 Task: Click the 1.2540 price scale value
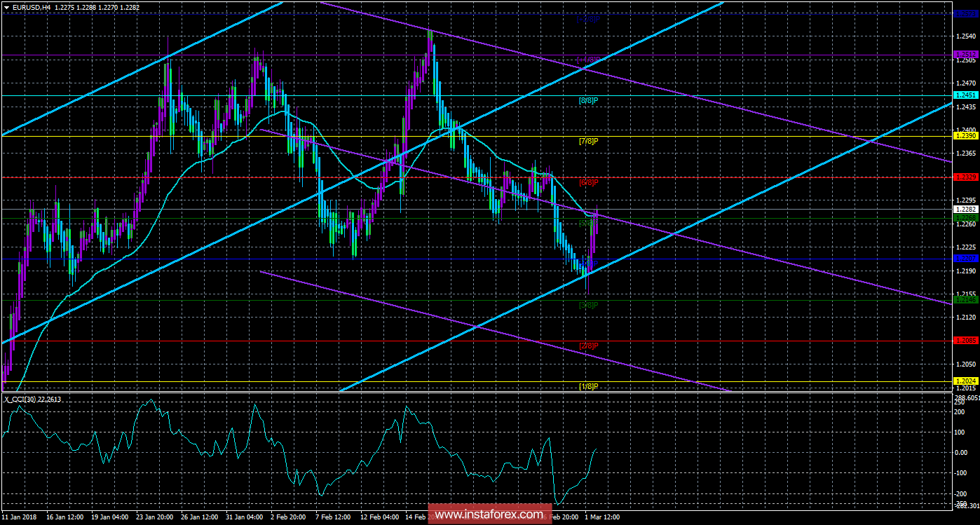pyautogui.click(x=965, y=36)
